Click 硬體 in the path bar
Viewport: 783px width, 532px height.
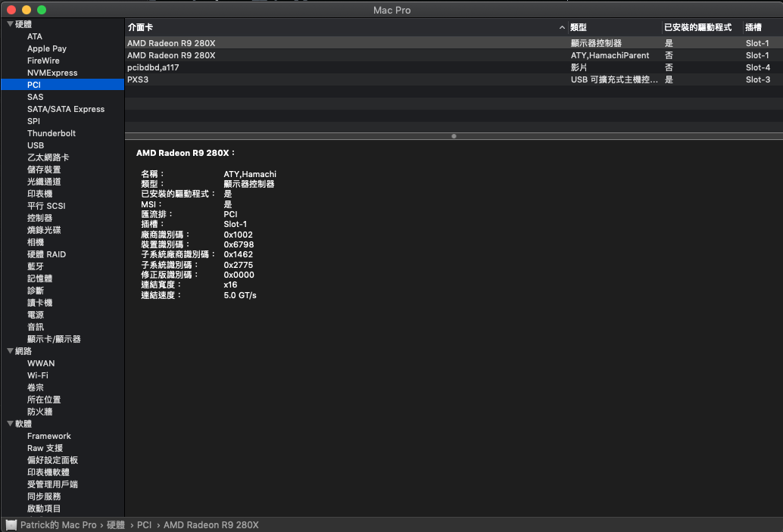115,525
